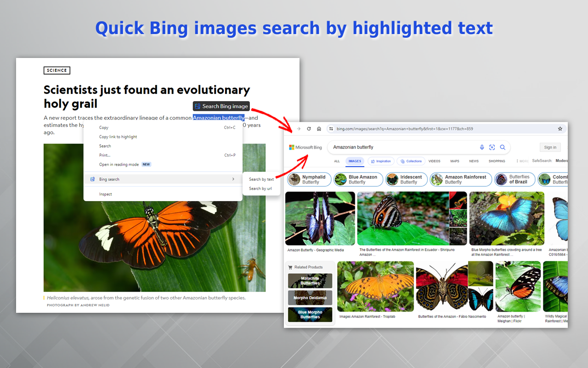Choose Print... from the context menu
Viewport: 588px width, 368px height.
[x=163, y=155]
